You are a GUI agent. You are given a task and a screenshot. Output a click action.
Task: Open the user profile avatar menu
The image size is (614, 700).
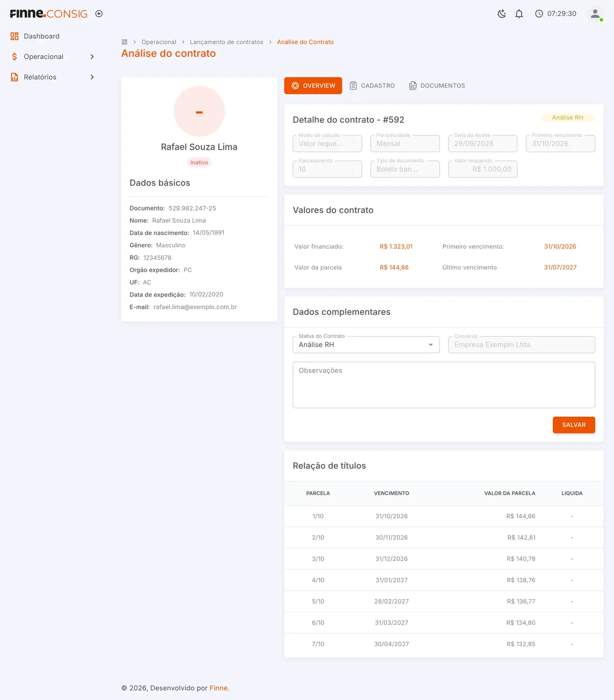(595, 14)
